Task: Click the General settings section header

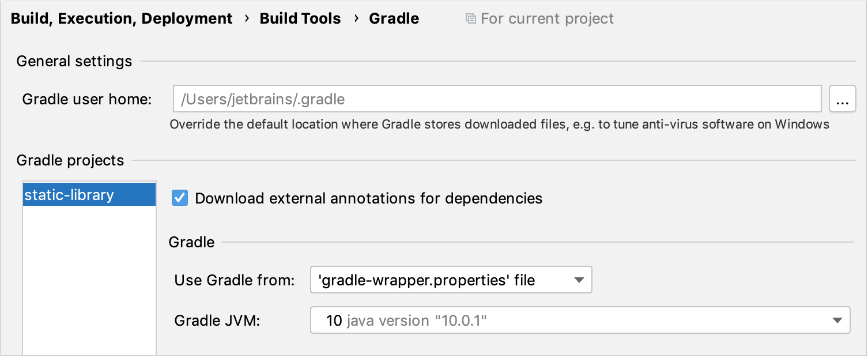Action: click(x=74, y=61)
